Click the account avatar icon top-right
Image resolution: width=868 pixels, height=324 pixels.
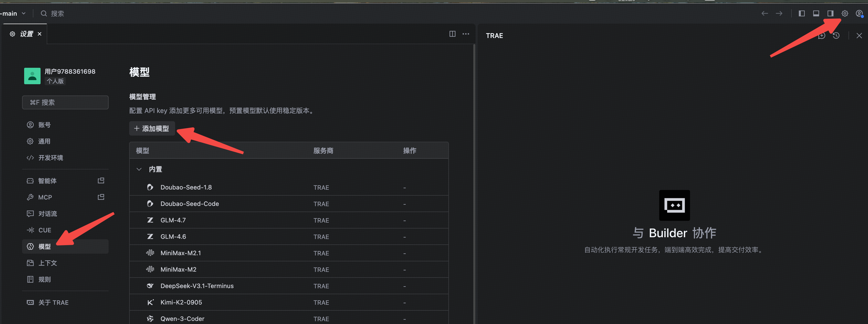coord(859,13)
